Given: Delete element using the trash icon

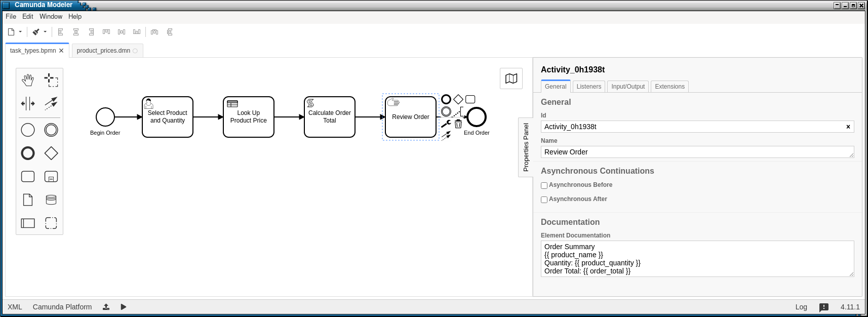Looking at the screenshot, I should [458, 124].
